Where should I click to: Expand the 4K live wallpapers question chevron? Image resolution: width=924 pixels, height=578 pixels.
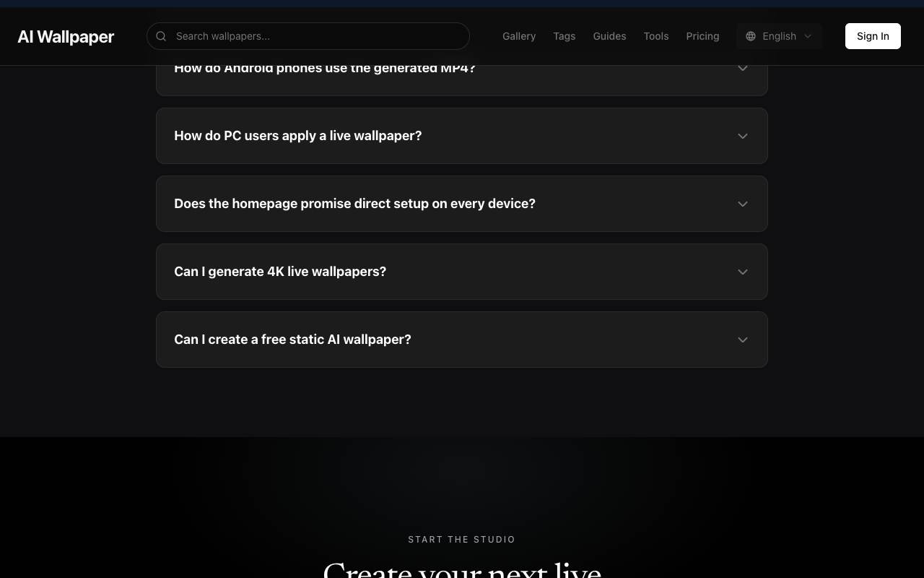(742, 272)
